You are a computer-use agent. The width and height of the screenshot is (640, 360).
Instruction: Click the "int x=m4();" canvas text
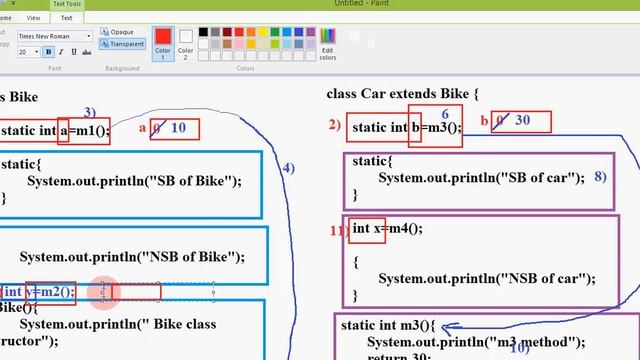(387, 228)
